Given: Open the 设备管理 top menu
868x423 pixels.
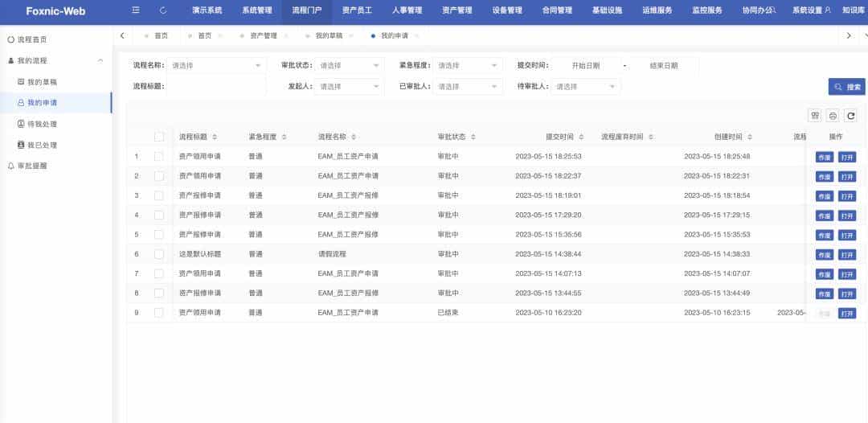Looking at the screenshot, I should (507, 10).
